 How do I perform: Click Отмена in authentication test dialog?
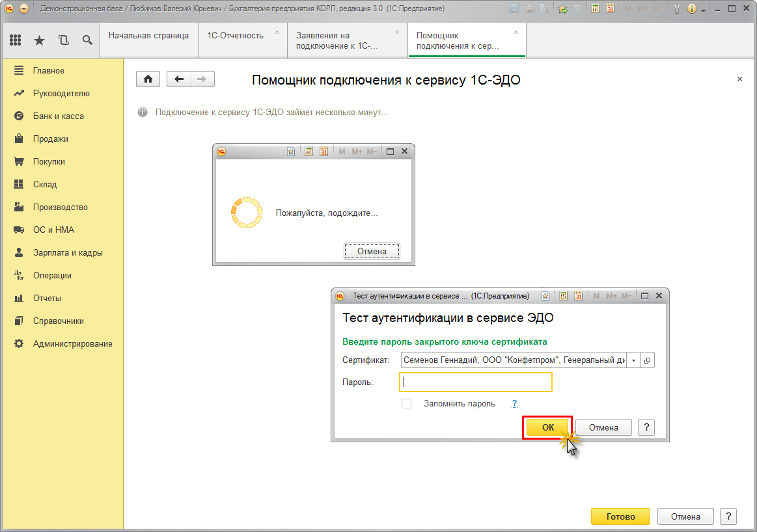click(603, 427)
